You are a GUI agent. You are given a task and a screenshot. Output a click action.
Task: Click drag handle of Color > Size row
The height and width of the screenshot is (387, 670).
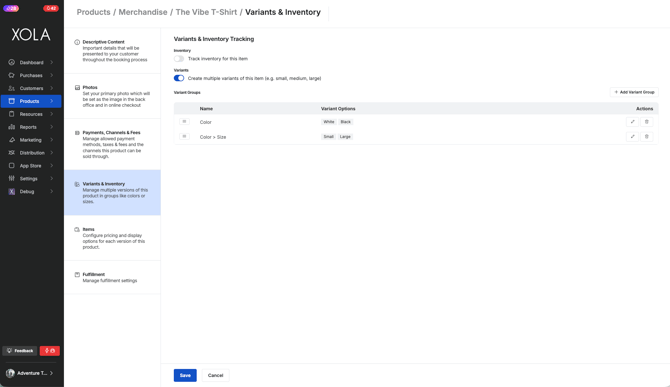(x=184, y=137)
